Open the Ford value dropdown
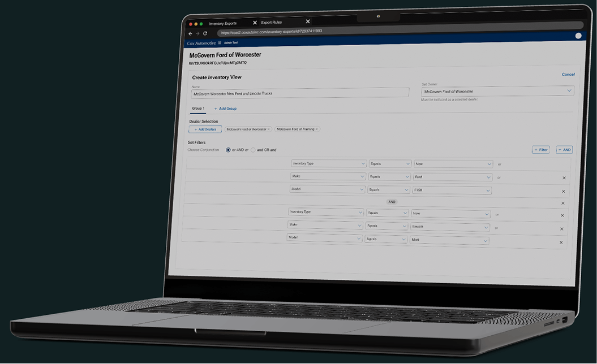This screenshot has width=597, height=364. 453,177
